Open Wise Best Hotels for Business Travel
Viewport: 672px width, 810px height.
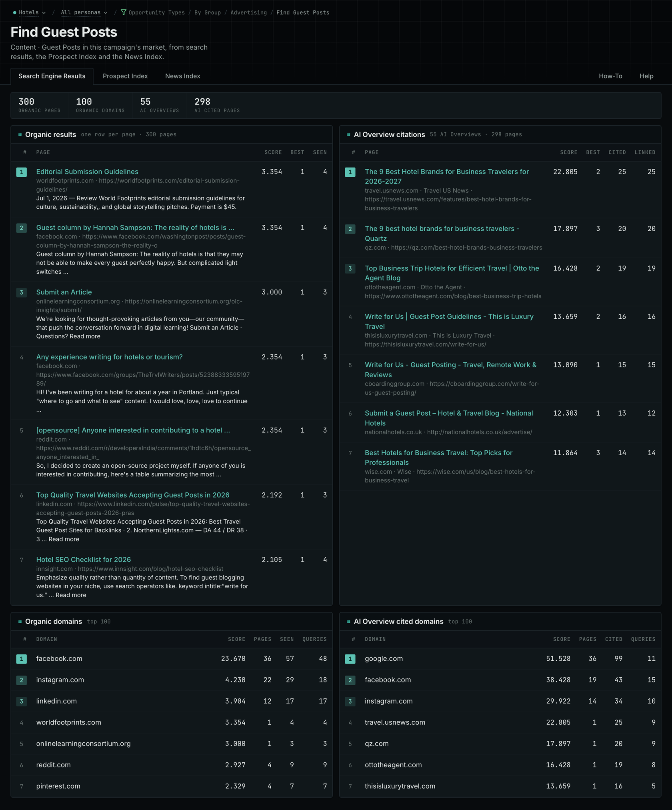[438, 458]
